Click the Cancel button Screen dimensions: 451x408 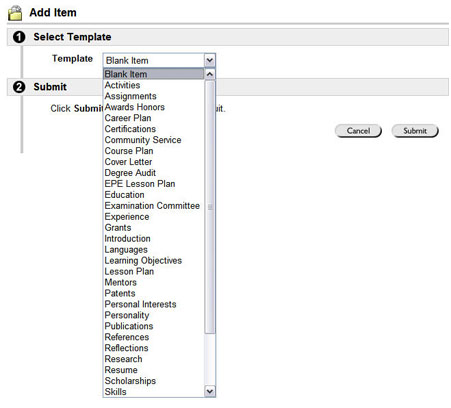[x=358, y=131]
